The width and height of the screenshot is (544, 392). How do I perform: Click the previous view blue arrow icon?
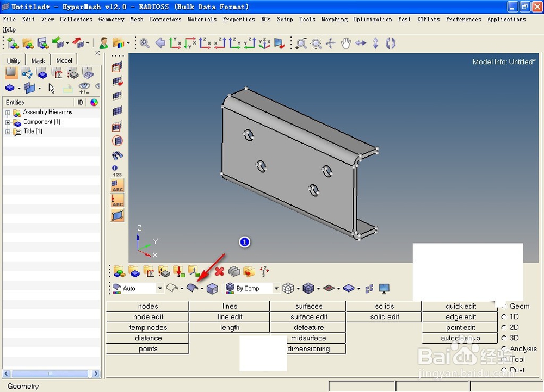[160, 43]
